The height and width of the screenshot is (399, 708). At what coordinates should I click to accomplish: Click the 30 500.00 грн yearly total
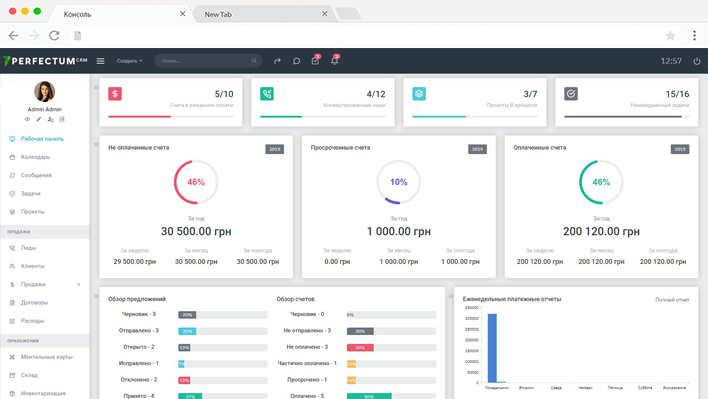pos(196,232)
